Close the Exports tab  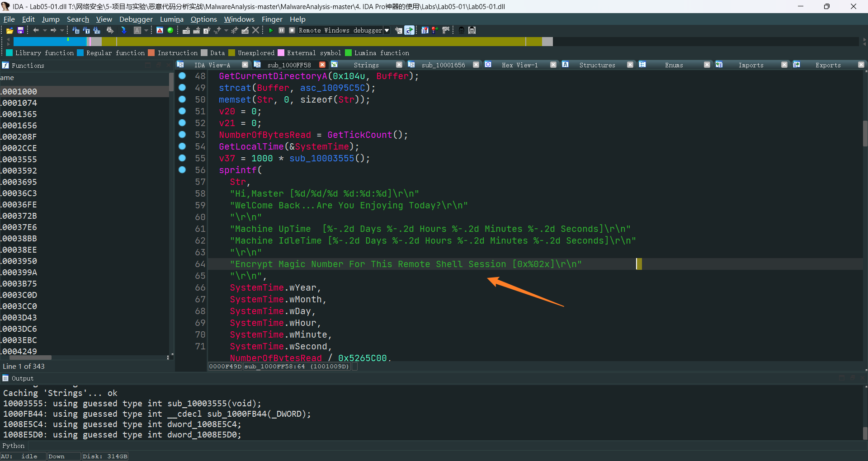point(861,65)
